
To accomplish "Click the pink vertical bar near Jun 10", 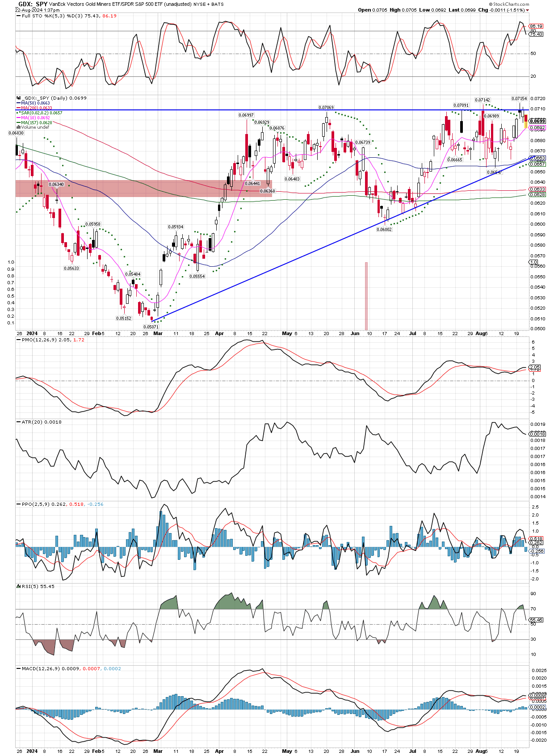I will click(x=366, y=296).
